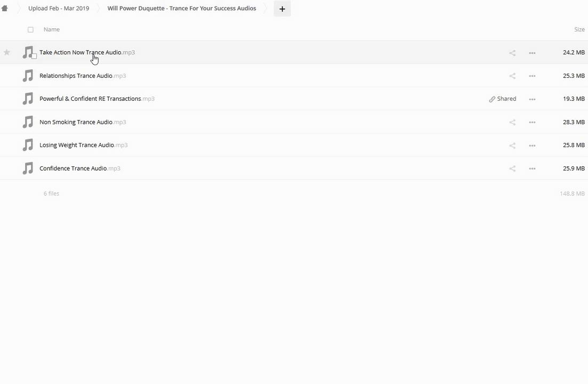
Task: Sort files by Name column header
Action: [52, 29]
